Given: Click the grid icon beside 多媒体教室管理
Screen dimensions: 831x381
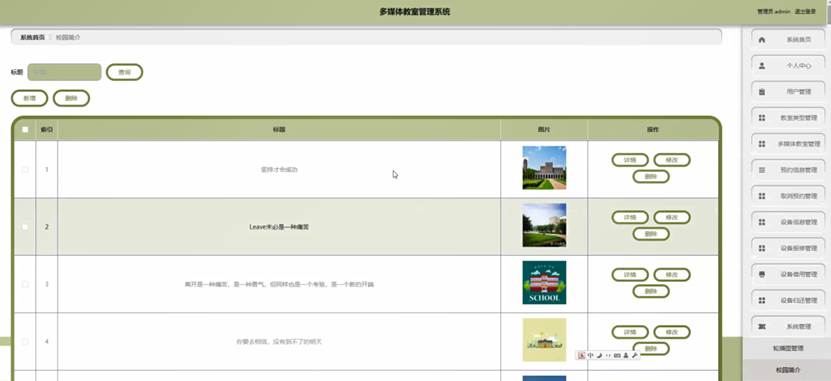Looking at the screenshot, I should click(762, 144).
